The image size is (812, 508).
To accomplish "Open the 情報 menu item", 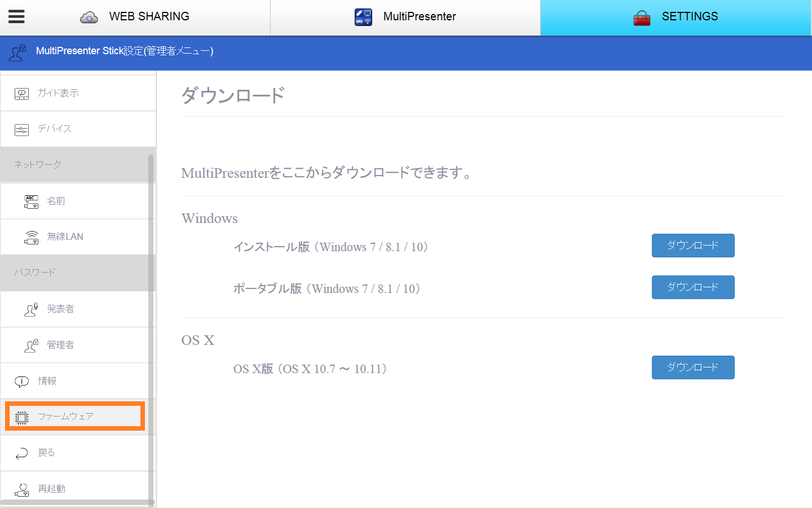I will coord(78,381).
